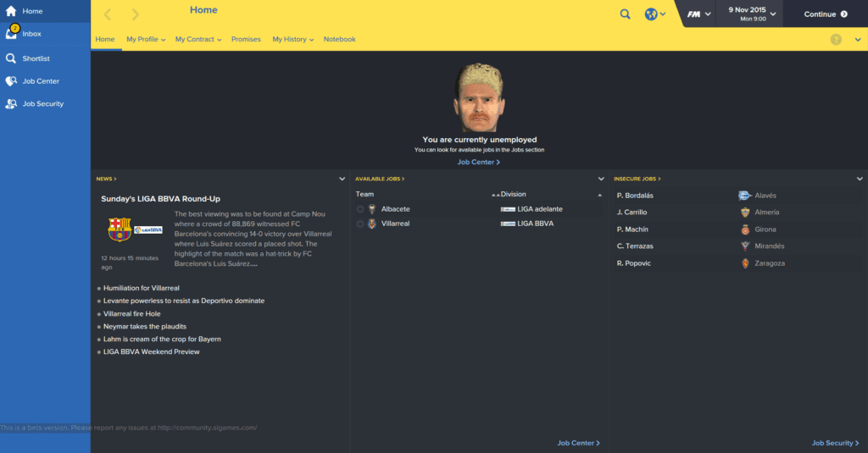Open the search magnifier icon
868x453 pixels.
coord(625,14)
